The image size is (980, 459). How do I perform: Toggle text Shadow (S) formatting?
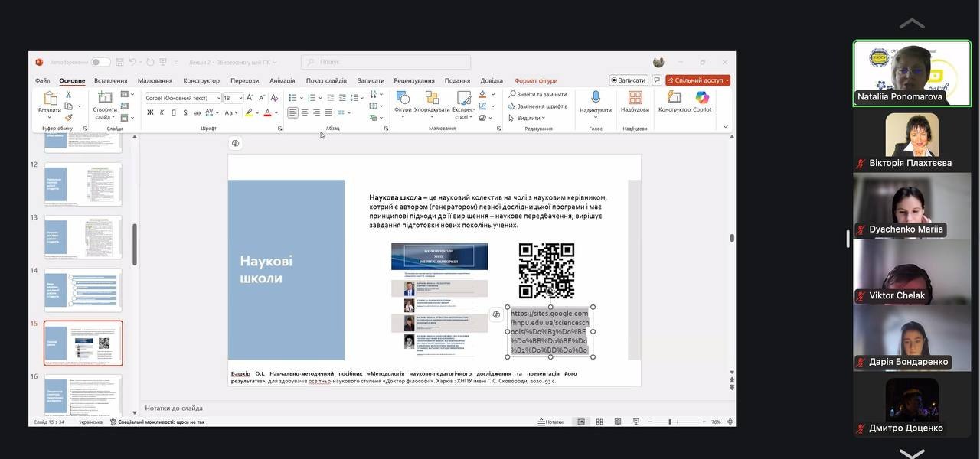pyautogui.click(x=185, y=112)
